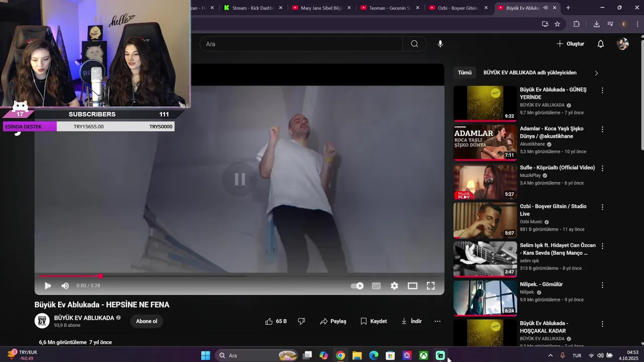Open the Selim Işık Kara Sevda video thumbnail
The height and width of the screenshot is (362, 644).
pyautogui.click(x=485, y=259)
